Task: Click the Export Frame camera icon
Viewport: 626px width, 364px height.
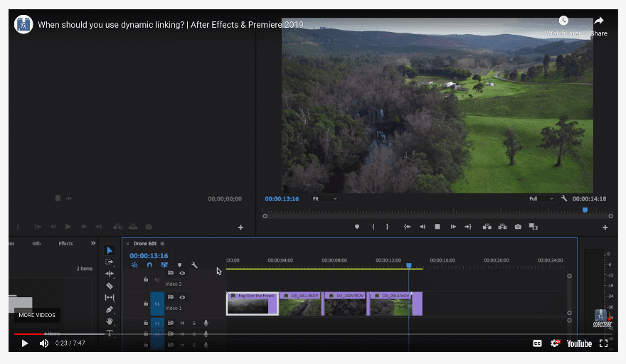Action: point(518,227)
